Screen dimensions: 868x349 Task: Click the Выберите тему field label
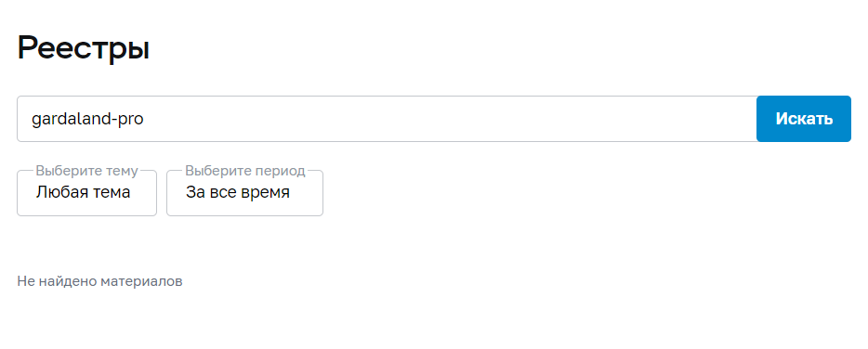87,171
